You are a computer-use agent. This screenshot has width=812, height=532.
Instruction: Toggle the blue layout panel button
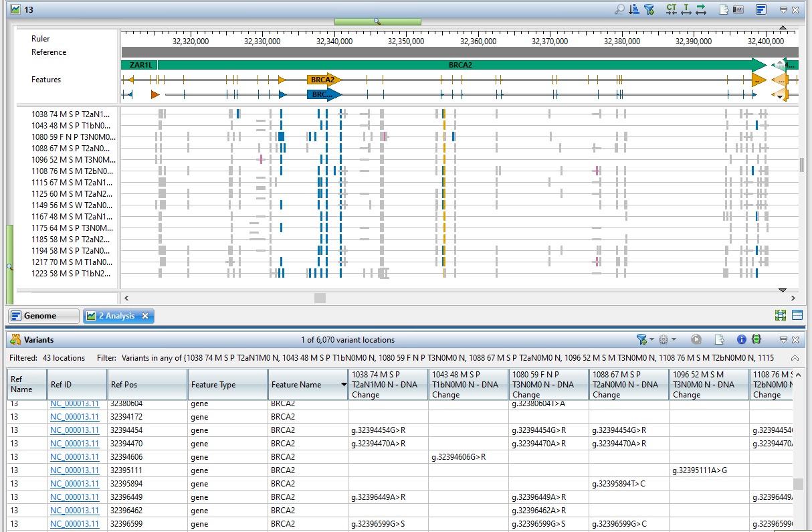point(761,9)
